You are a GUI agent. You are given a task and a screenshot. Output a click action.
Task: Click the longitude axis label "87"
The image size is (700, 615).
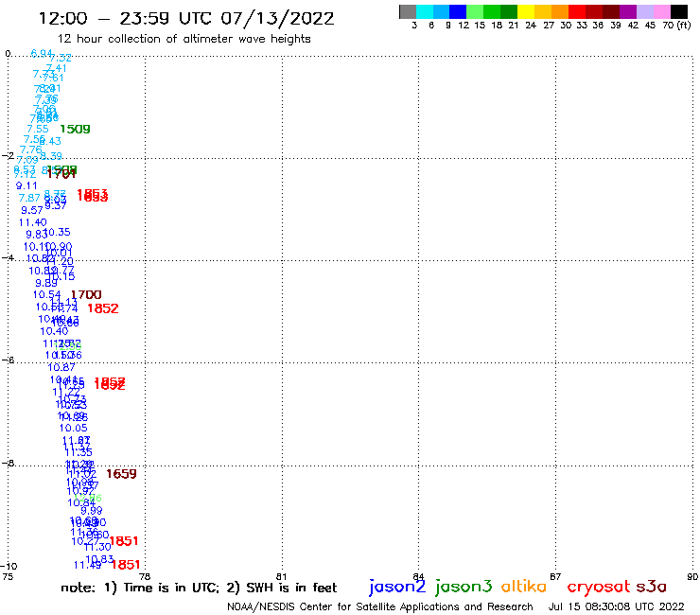(x=555, y=576)
